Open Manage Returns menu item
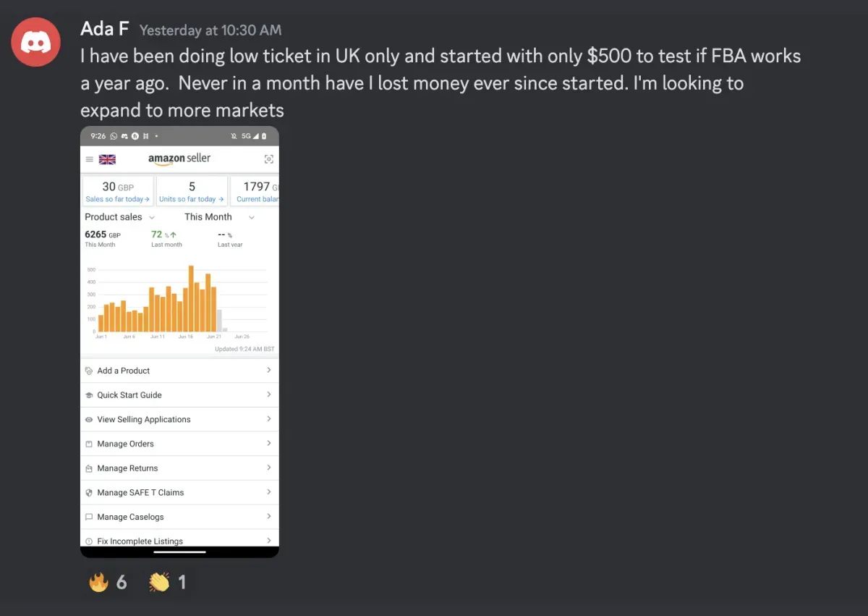The height and width of the screenshot is (616, 868). point(179,468)
